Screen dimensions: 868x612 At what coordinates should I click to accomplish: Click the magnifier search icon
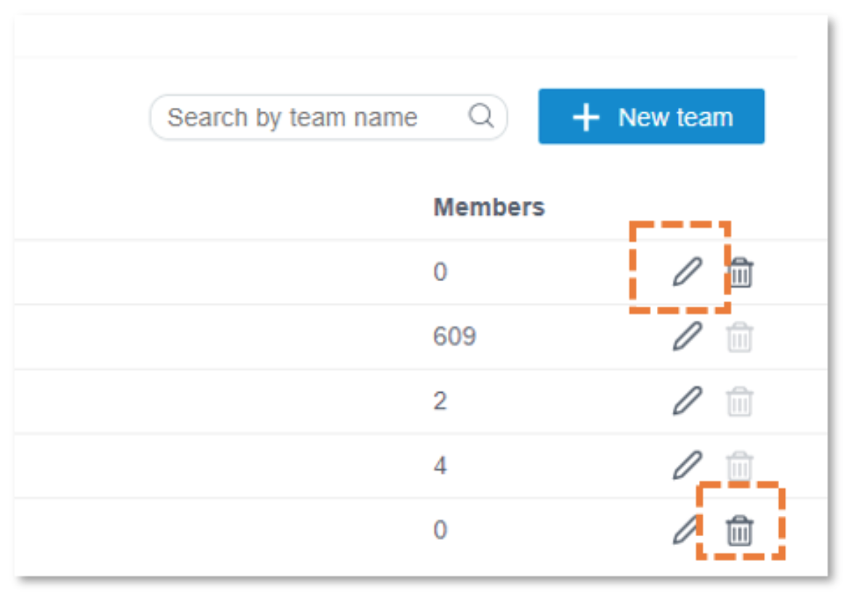[x=481, y=116]
